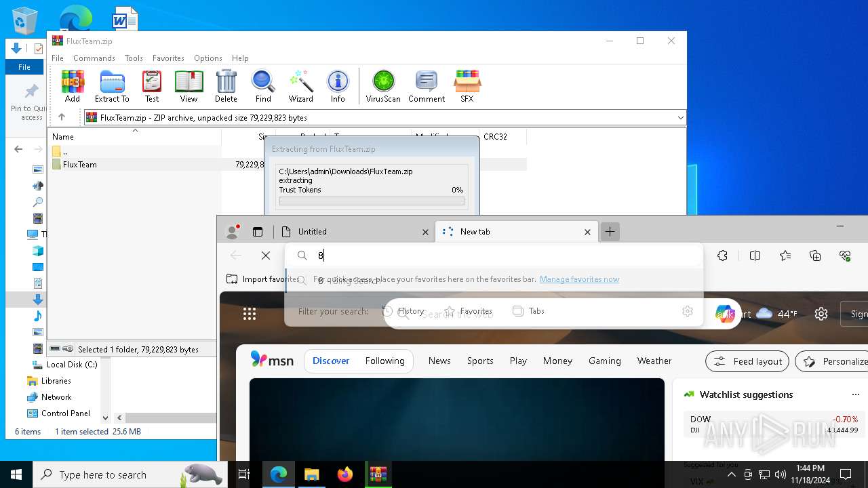Select Local Disk (C:) in Explorer
The height and width of the screenshot is (488, 868).
[64, 365]
